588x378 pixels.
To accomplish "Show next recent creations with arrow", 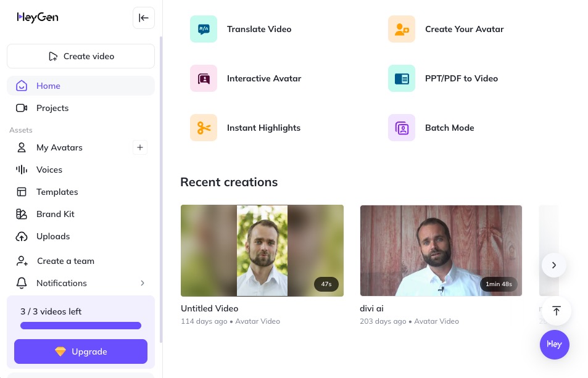I will pos(554,265).
